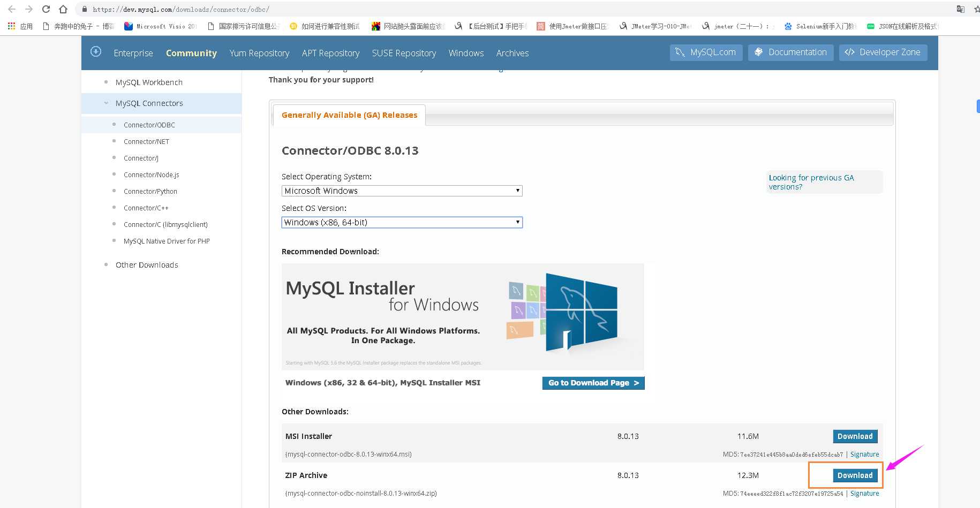Click the noinstall-8.0.13-winx64.zip filename
This screenshot has height=508, width=980.
click(x=361, y=494)
